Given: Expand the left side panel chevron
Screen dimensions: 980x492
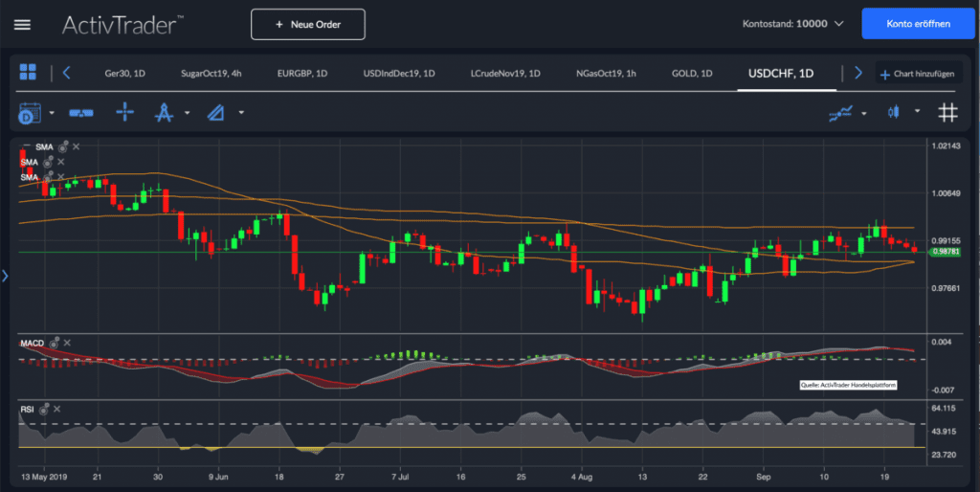Looking at the screenshot, I should [x=5, y=275].
